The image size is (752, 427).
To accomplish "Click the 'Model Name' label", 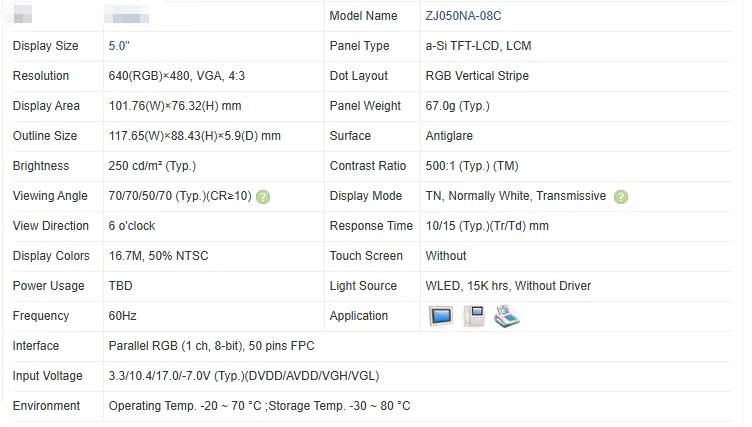I will click(363, 16).
